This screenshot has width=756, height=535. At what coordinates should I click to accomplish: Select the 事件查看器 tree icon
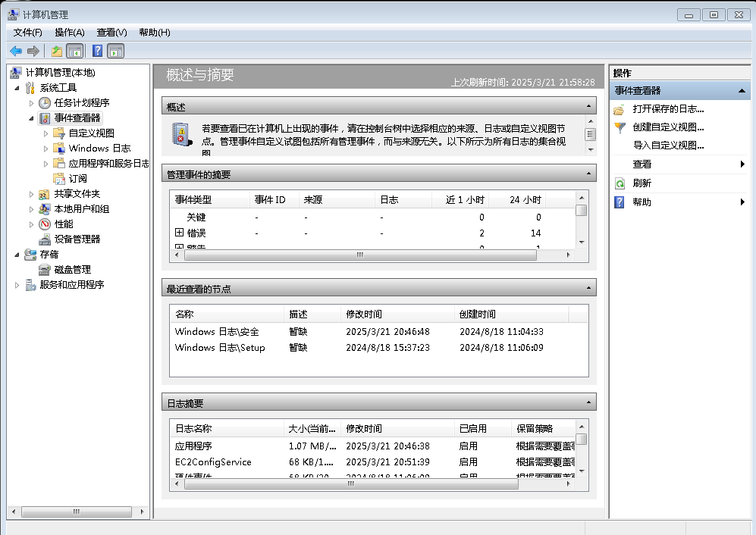[x=45, y=118]
